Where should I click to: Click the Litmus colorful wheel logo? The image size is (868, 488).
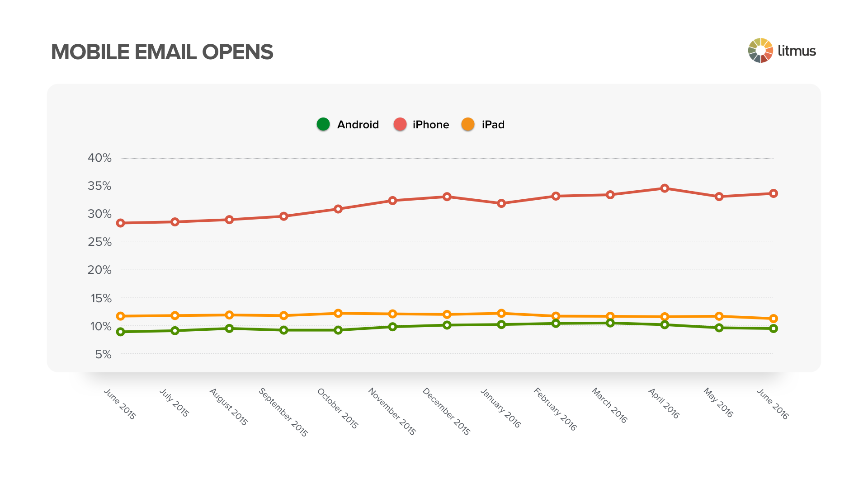[x=760, y=50]
